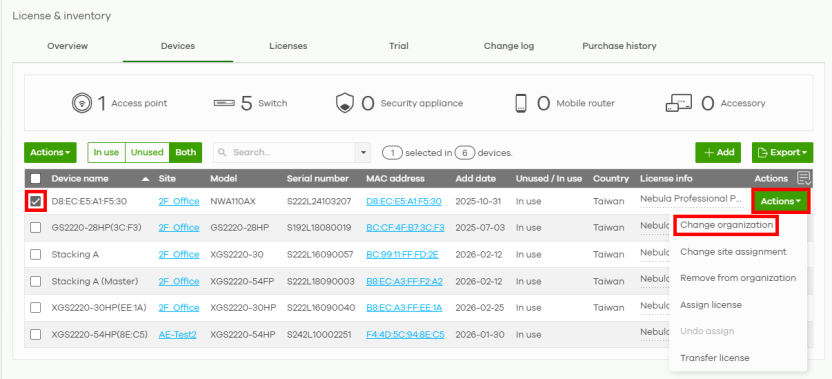
Task: Click device name Stacking A (Master)
Action: pos(94,281)
